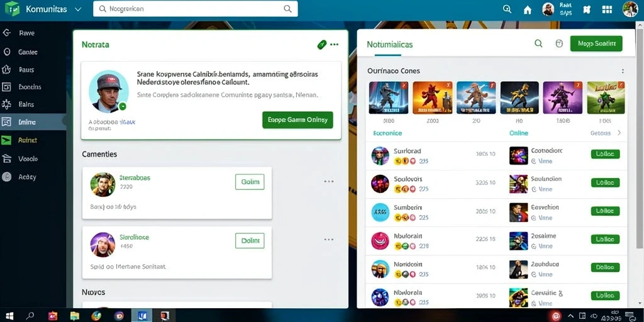The image size is (644, 322).
Task: Click the green button in Zauhduca row
Action: click(x=605, y=267)
